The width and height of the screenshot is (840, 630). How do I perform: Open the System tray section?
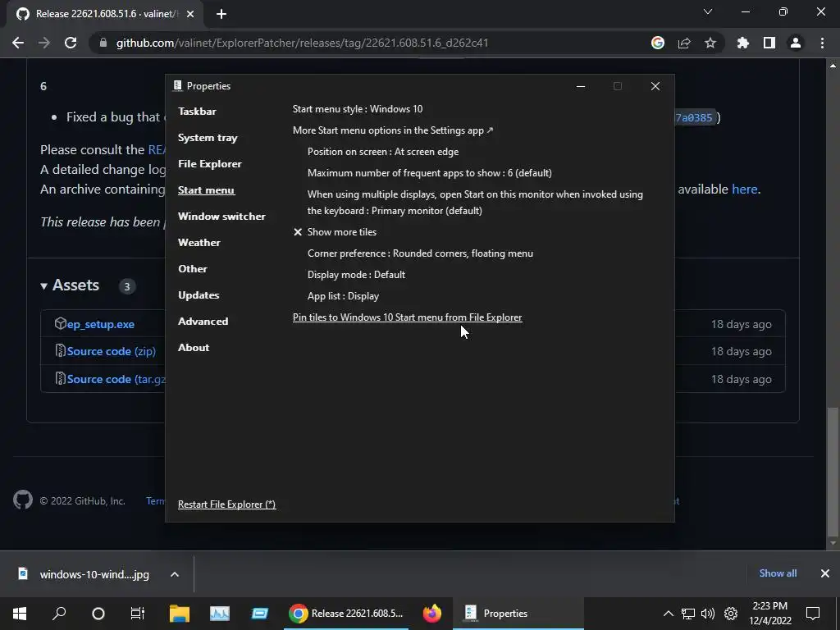(208, 138)
